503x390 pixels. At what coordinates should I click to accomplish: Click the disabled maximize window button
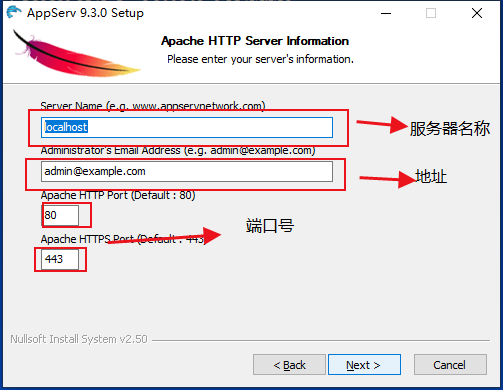[431, 13]
